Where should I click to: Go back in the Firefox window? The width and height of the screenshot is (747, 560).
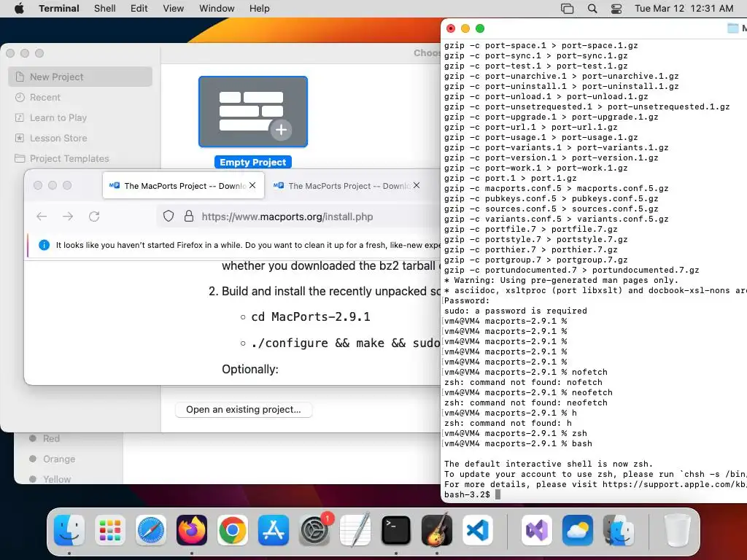click(x=42, y=216)
